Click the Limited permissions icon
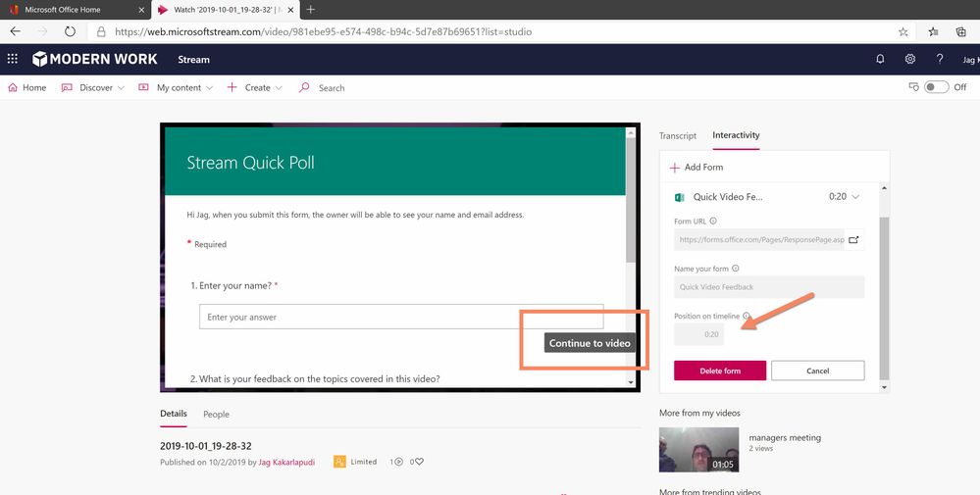 pyautogui.click(x=339, y=462)
